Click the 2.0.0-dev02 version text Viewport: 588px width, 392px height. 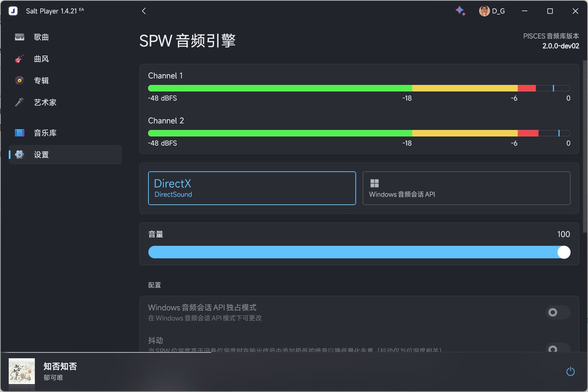coord(561,46)
